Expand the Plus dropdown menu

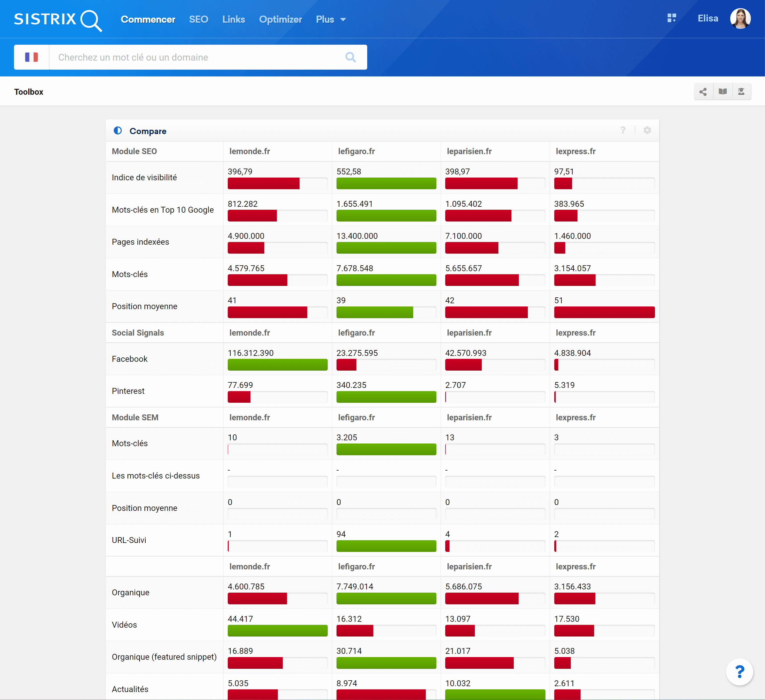pyautogui.click(x=331, y=19)
